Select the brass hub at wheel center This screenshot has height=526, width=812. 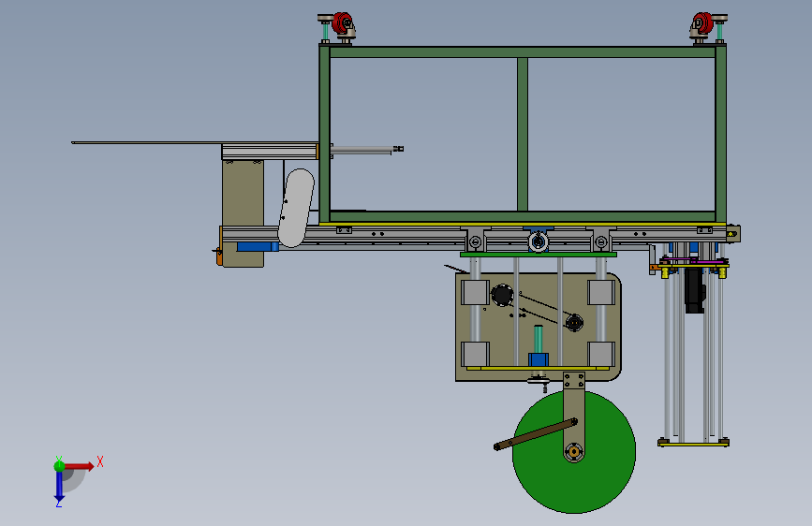coord(574,451)
